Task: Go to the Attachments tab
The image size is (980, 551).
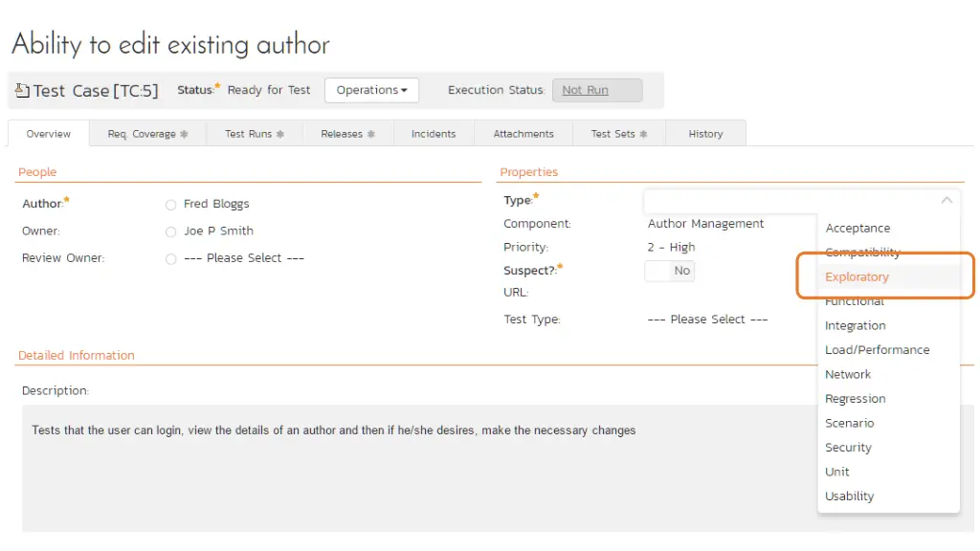Action: click(x=523, y=134)
